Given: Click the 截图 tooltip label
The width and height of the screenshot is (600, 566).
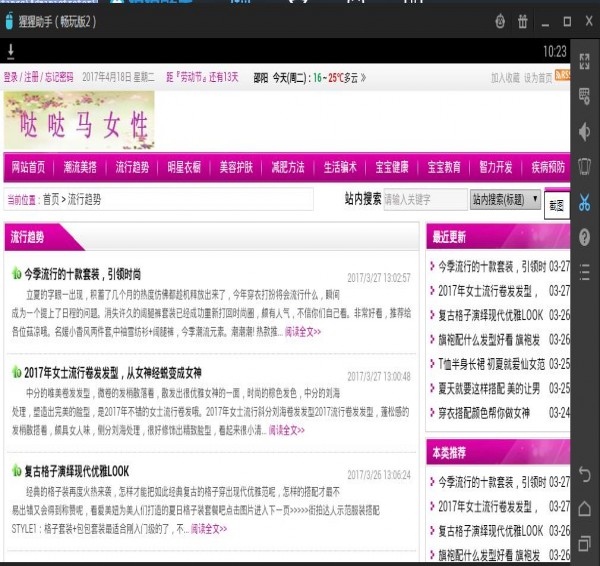Looking at the screenshot, I should pos(557,206).
